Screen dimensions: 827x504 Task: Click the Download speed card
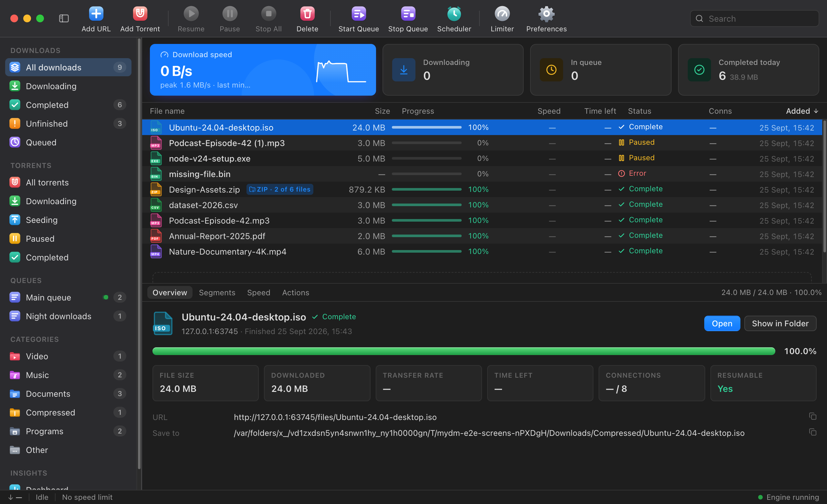tap(262, 70)
